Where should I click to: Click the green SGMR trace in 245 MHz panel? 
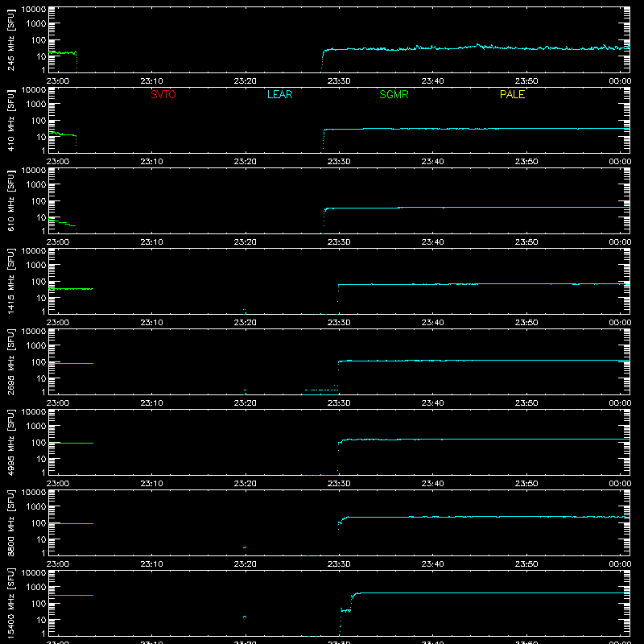(63, 52)
